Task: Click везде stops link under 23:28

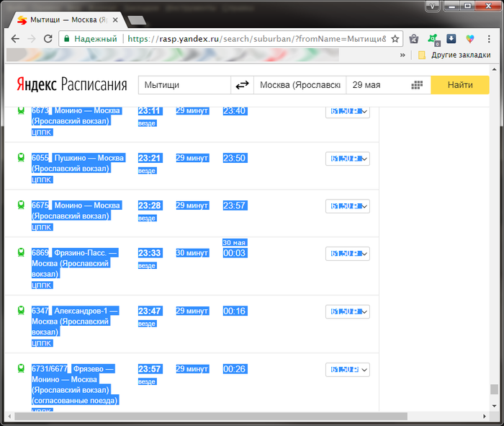Action: pos(147,218)
